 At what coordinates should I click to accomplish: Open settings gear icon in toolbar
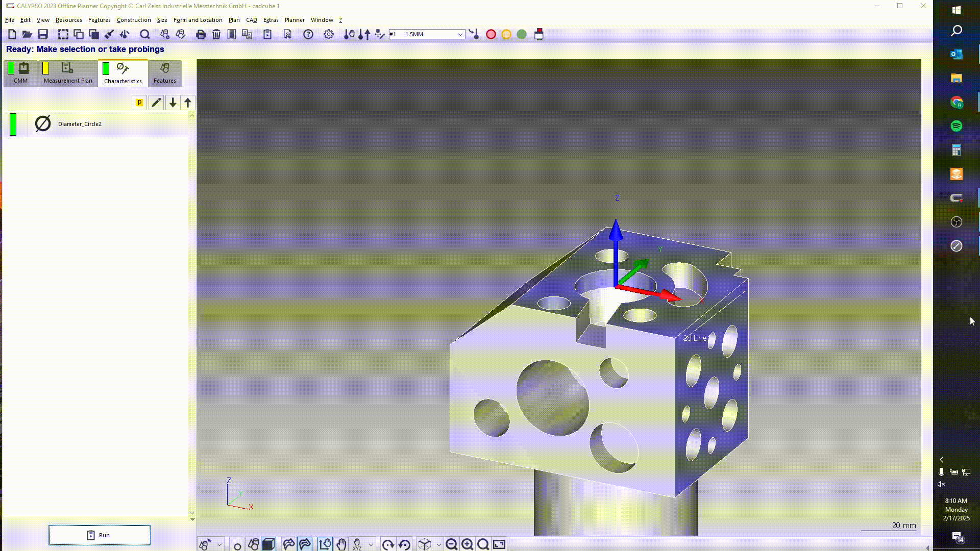[x=329, y=34]
